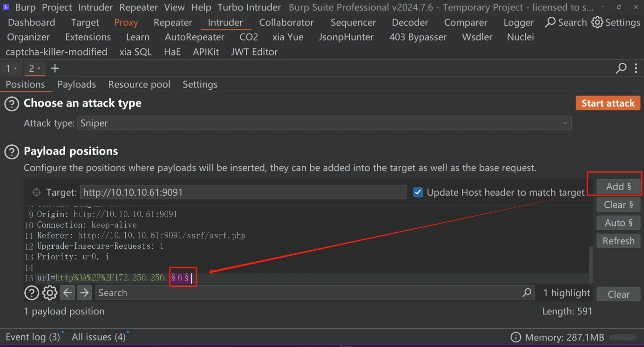Open the JsonpHunter tab
The image size is (644, 347).
(x=346, y=37)
